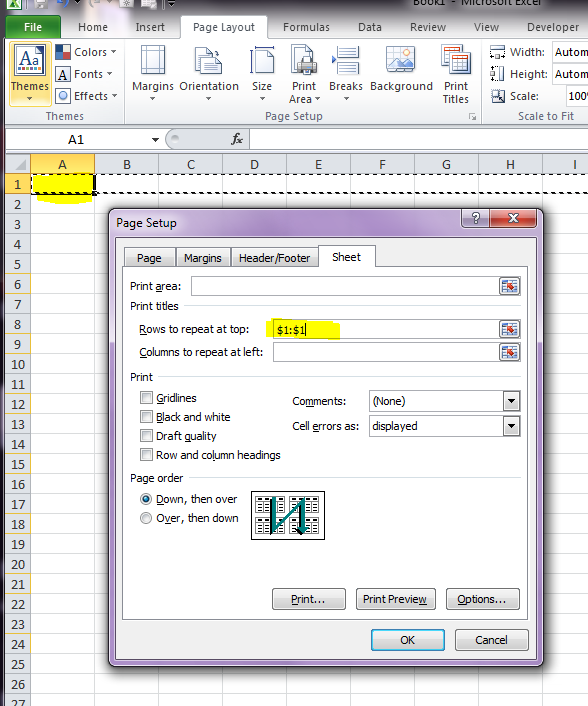Viewport: 588px width, 706px height.
Task: Enable the Gridlines checkbox
Action: click(146, 398)
